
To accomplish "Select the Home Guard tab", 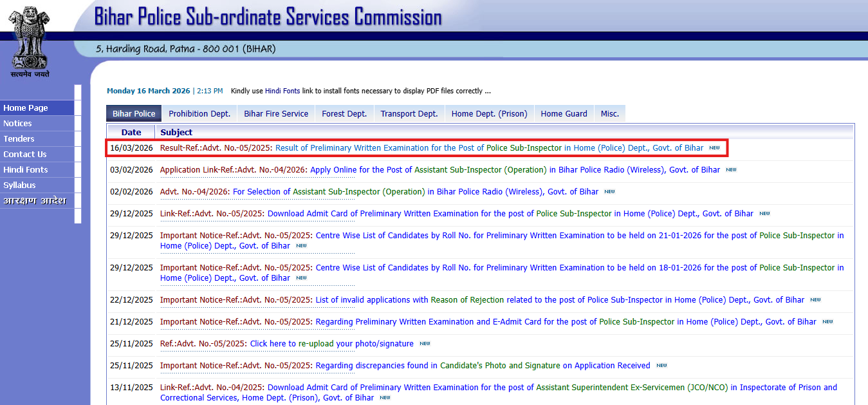I will tap(563, 113).
